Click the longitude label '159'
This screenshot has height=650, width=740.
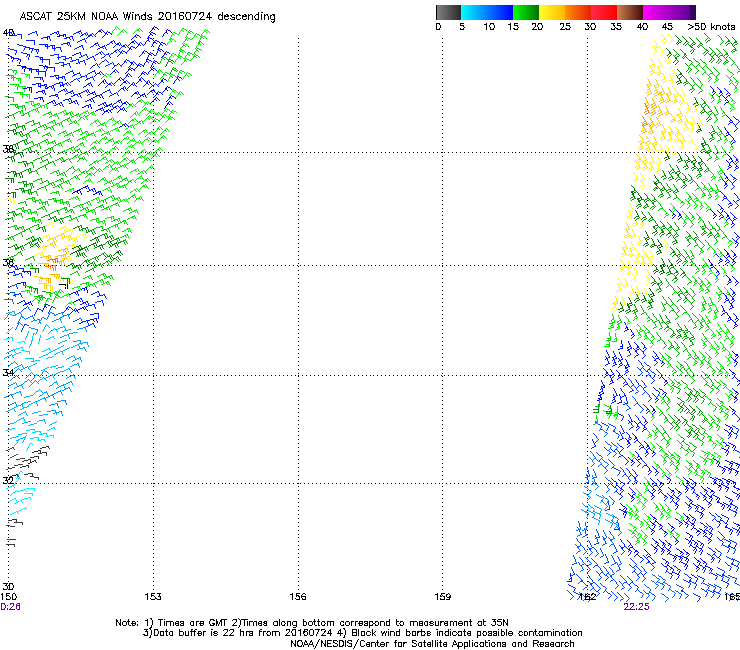click(x=443, y=597)
